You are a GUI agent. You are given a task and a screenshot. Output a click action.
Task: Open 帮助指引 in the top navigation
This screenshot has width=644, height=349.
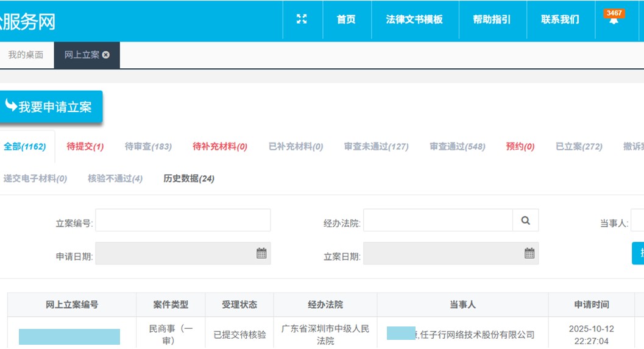[x=492, y=19]
